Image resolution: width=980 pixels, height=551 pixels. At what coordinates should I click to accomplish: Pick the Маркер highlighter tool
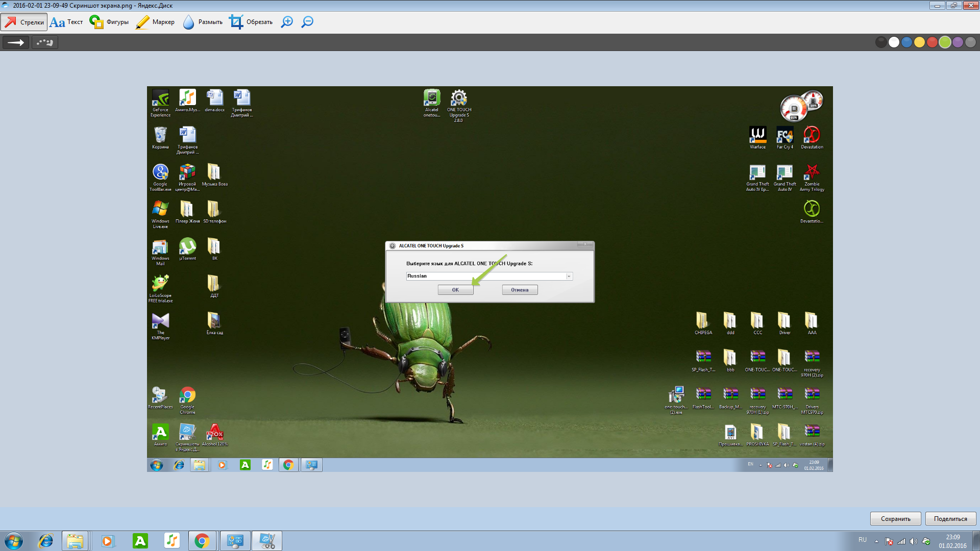point(155,22)
